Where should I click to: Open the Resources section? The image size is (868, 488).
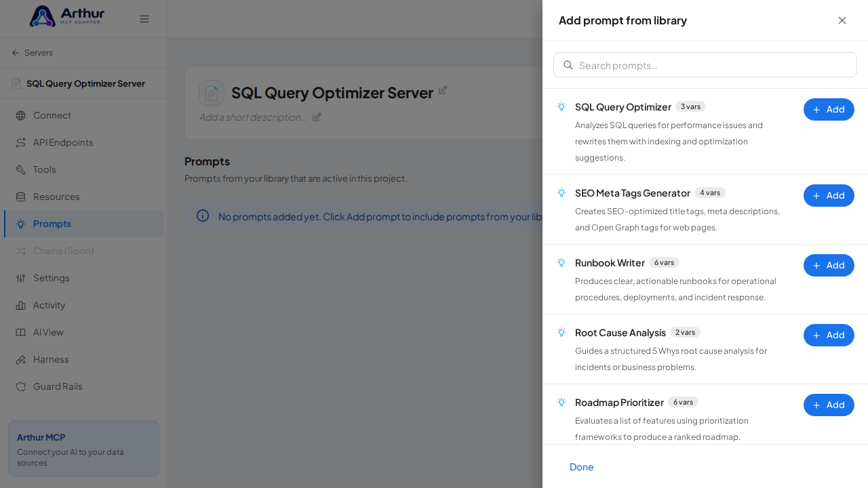[83, 197]
